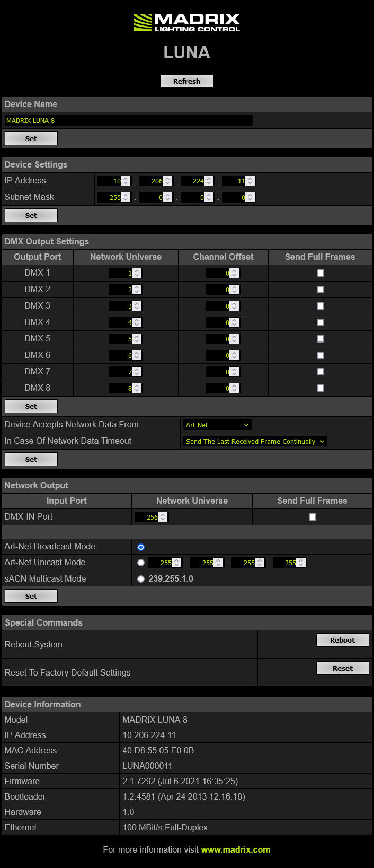Click the 239.255.1.0 multicast address text
Viewport: 374px width, 868px height.
171,579
